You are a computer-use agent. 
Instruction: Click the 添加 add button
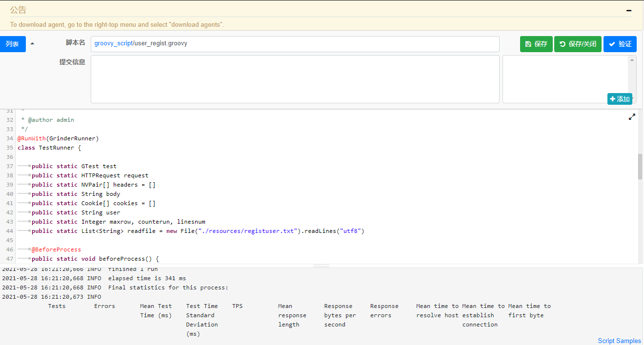619,99
